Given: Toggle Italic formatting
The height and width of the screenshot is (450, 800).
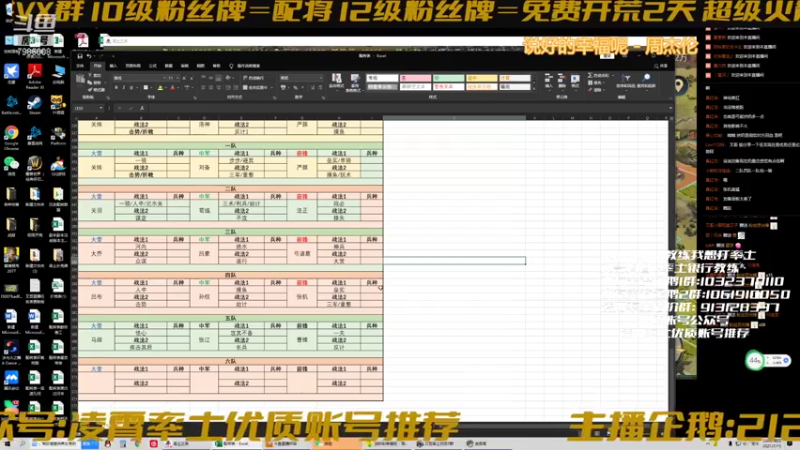Looking at the screenshot, I should point(124,88).
